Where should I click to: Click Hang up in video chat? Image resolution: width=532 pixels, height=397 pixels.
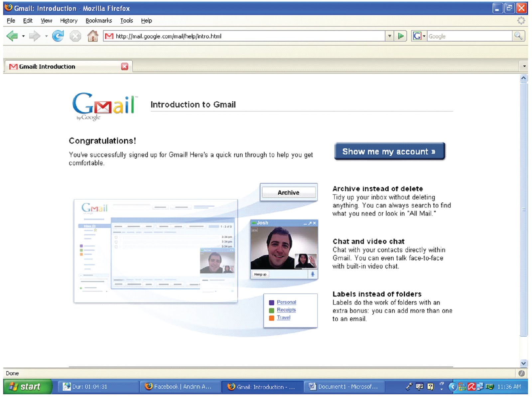(260, 274)
